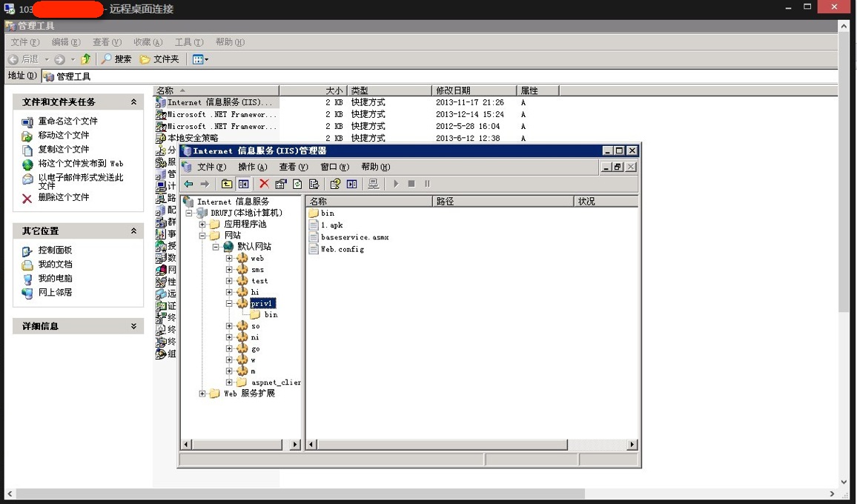Select the bin folder under priv1
Image resolution: width=857 pixels, height=504 pixels.
(265, 315)
